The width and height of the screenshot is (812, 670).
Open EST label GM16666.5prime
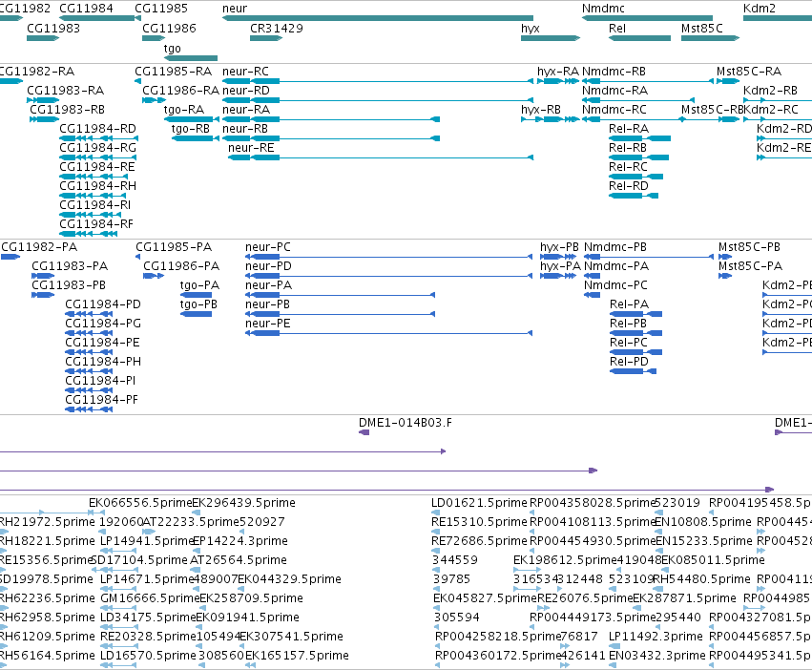click(150, 598)
